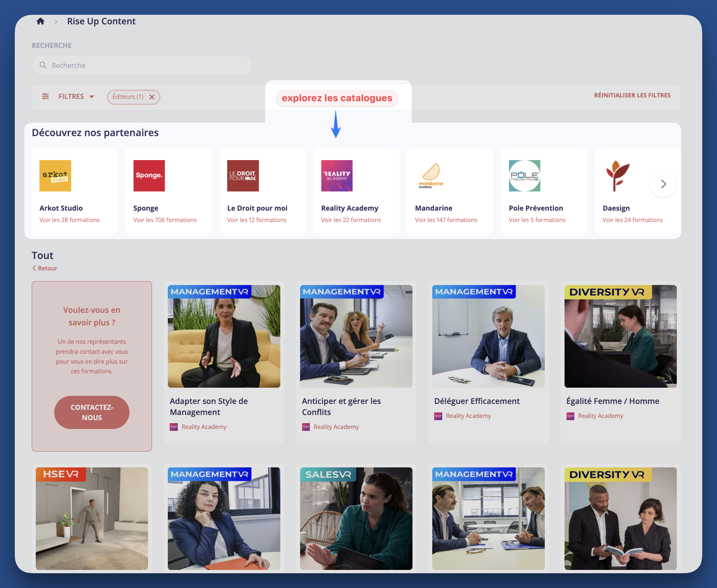The height and width of the screenshot is (588, 717).
Task: Open Déléguer Efficacement course thumbnail
Action: pyautogui.click(x=488, y=336)
